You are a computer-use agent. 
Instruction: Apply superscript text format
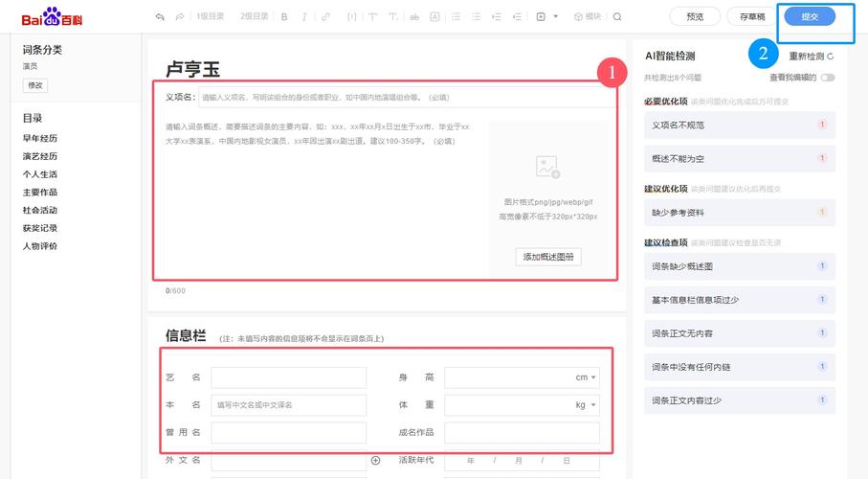[x=373, y=16]
